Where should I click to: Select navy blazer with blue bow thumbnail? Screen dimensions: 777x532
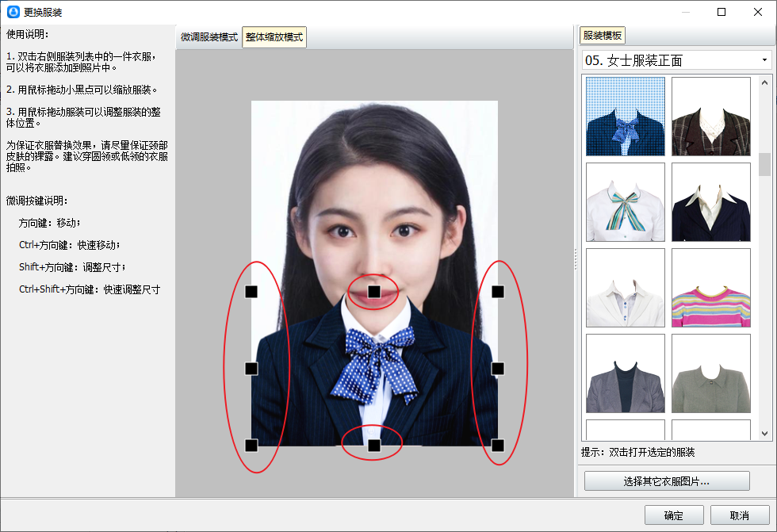coord(626,117)
